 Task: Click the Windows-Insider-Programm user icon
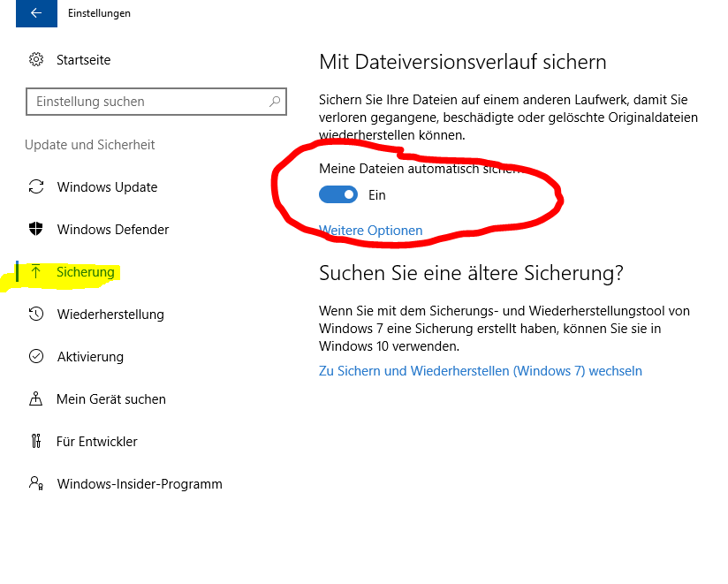[x=36, y=483]
